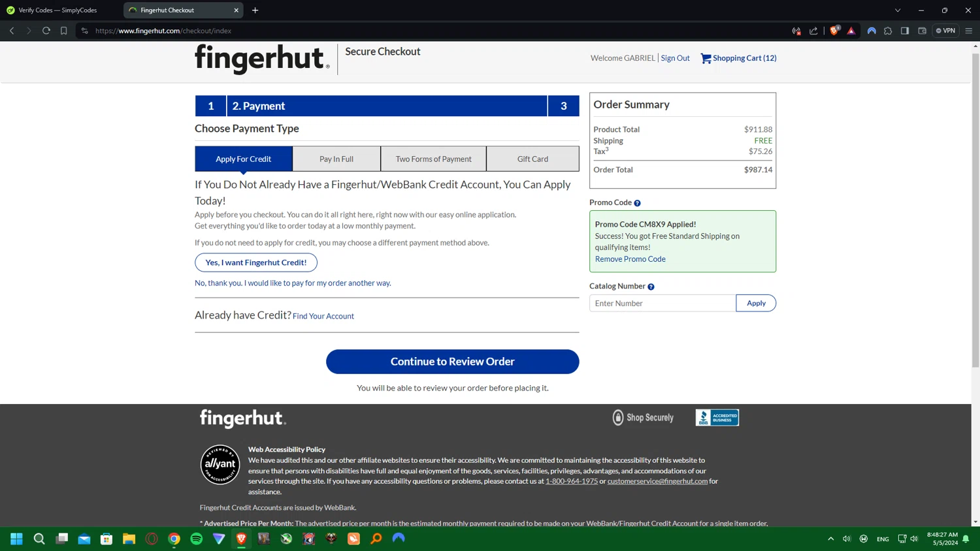This screenshot has height=551, width=980.
Task: Open the taskbar clock and date
Action: [x=942, y=539]
